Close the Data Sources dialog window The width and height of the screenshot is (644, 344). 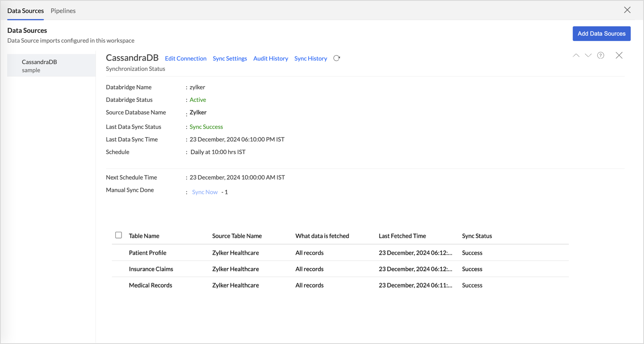(x=627, y=10)
